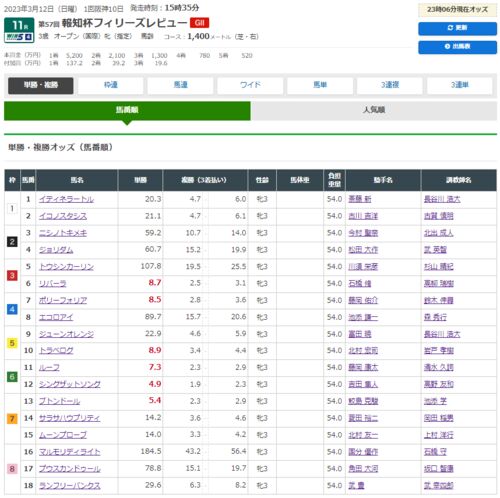The width and height of the screenshot is (500, 498).
Task: Open horse ランフリーバンクス link
Action: (x=70, y=486)
